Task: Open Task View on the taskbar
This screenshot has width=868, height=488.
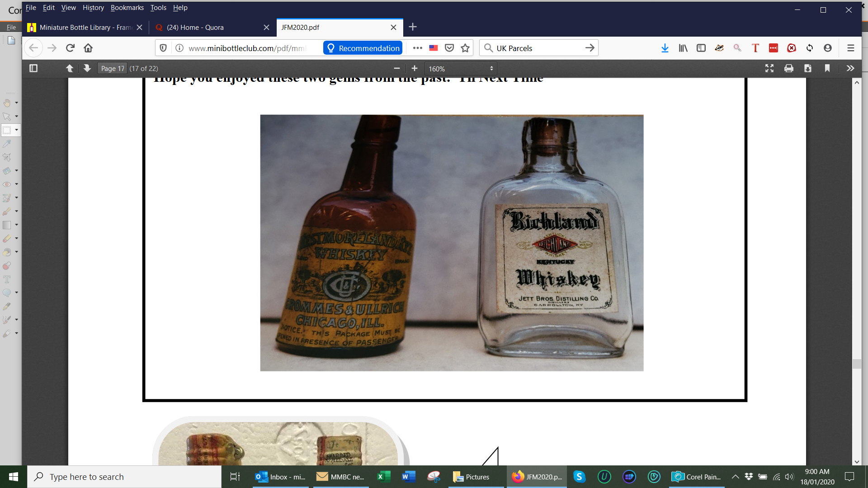Action: [x=235, y=477]
